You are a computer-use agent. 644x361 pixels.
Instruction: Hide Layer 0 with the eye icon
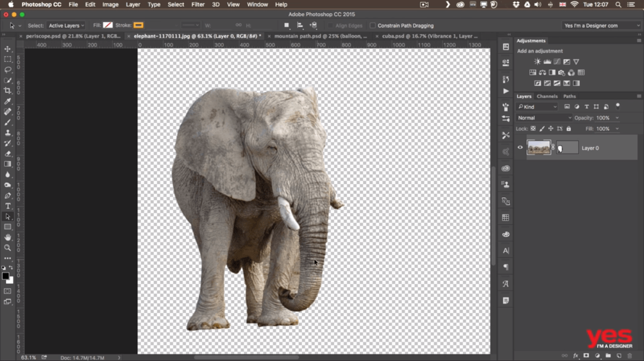(x=520, y=148)
